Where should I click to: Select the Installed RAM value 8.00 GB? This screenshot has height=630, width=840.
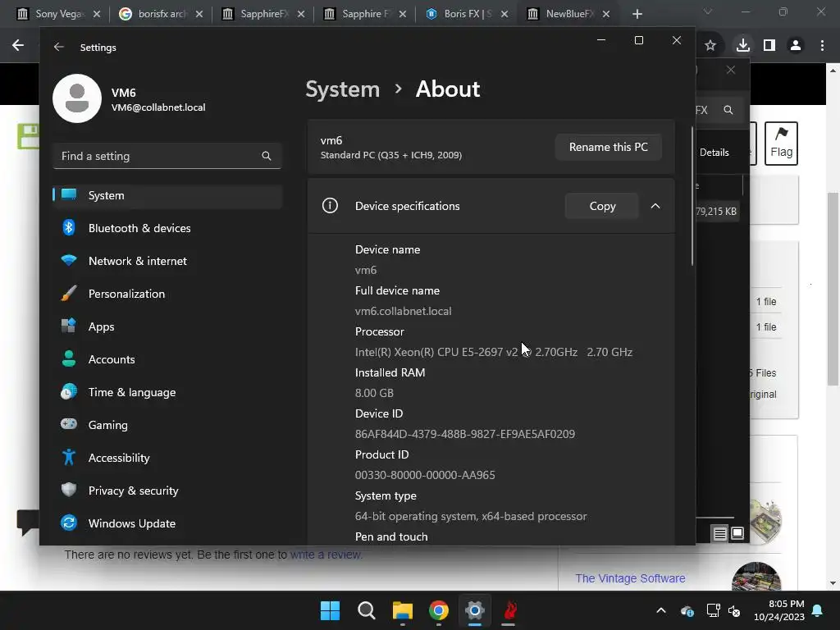pos(374,393)
